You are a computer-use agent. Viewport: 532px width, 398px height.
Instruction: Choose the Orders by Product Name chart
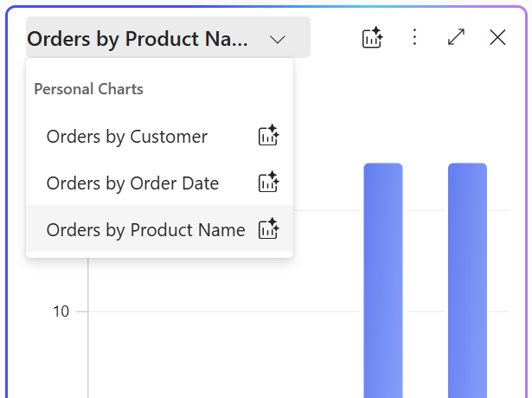(145, 229)
